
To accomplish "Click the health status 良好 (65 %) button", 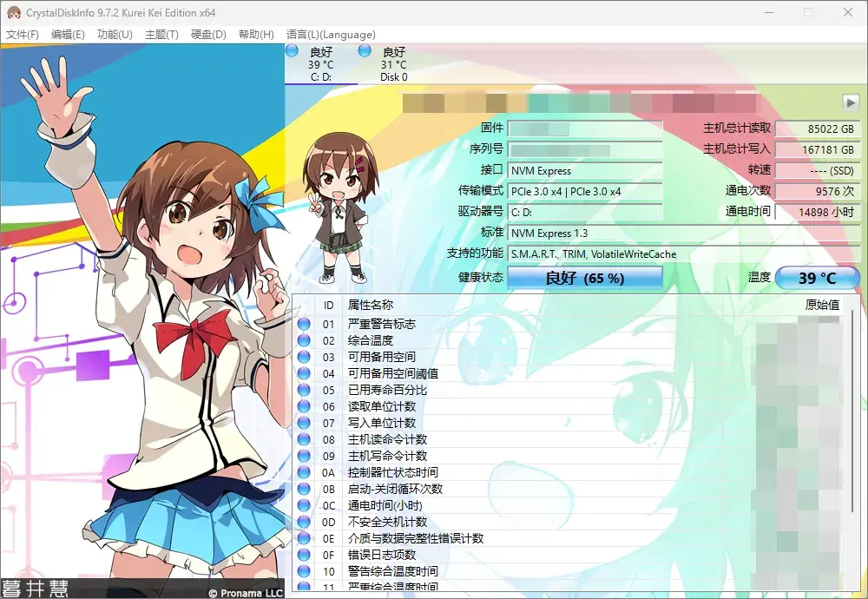I will tap(584, 277).
